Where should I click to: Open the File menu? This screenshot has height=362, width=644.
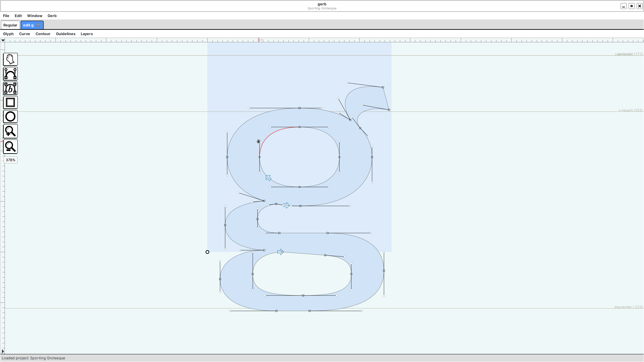(x=6, y=16)
